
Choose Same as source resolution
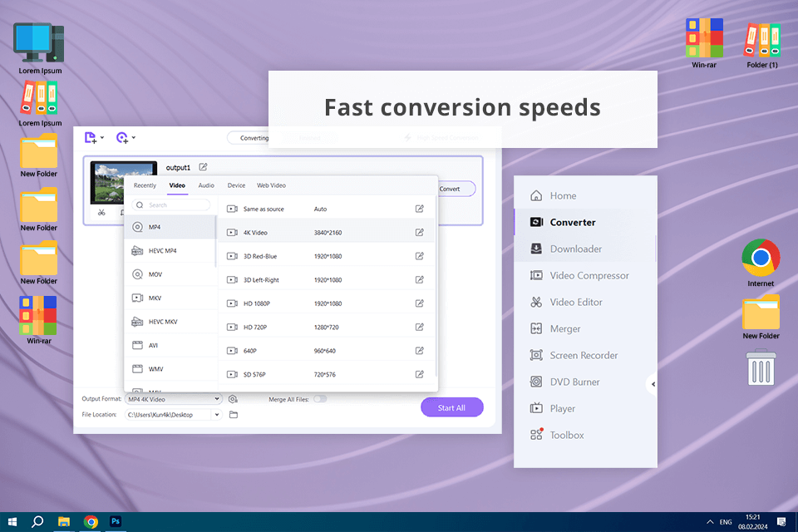point(327,209)
